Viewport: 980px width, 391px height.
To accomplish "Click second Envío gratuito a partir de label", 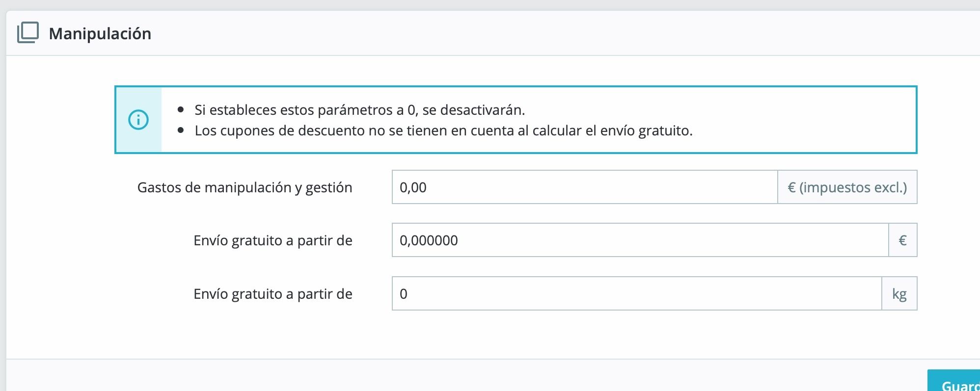I will (x=273, y=294).
